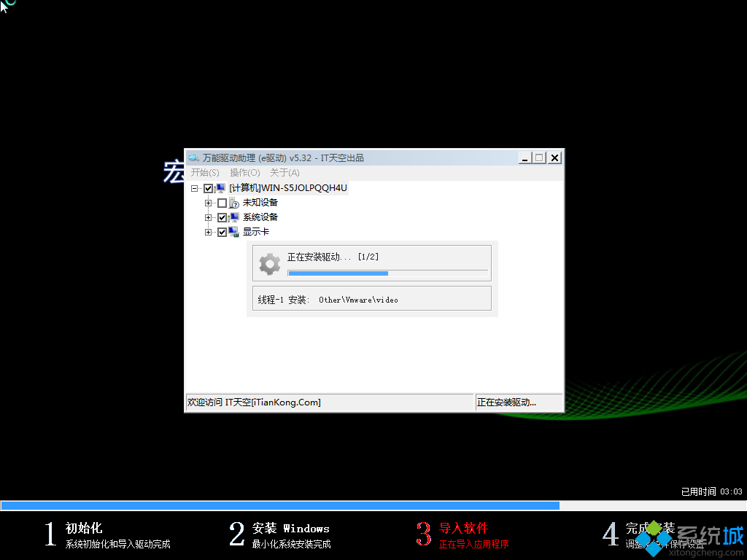Open the 开始(S) menu
The height and width of the screenshot is (560, 747).
(x=205, y=173)
